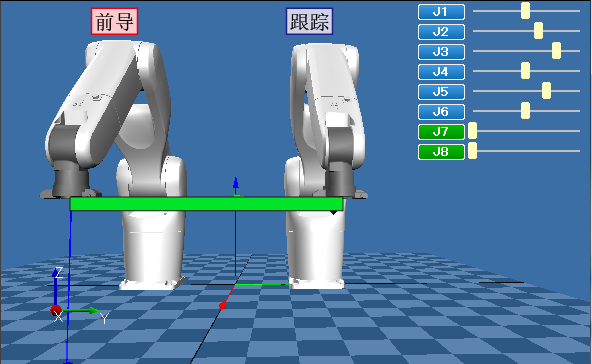Click the green beam between the robots
This screenshot has height=364, width=592.
207,204
